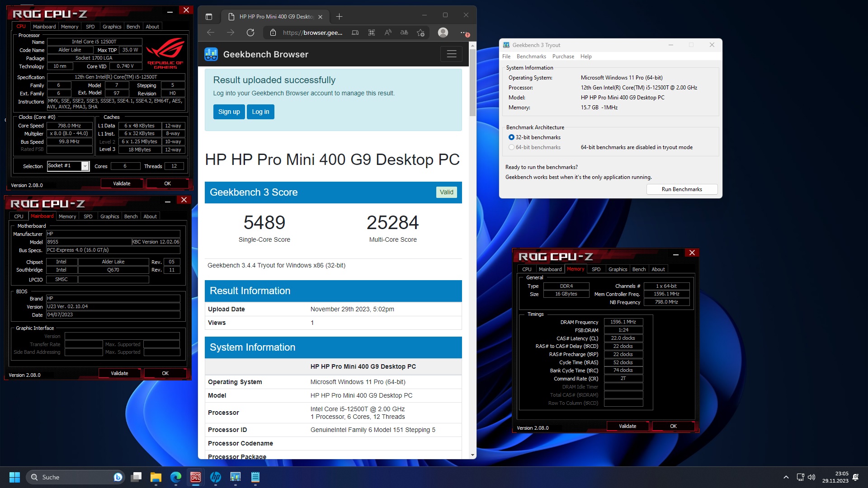The height and width of the screenshot is (488, 868).
Task: Open SPD tab in top-left CPU-Z window
Action: pyautogui.click(x=90, y=27)
